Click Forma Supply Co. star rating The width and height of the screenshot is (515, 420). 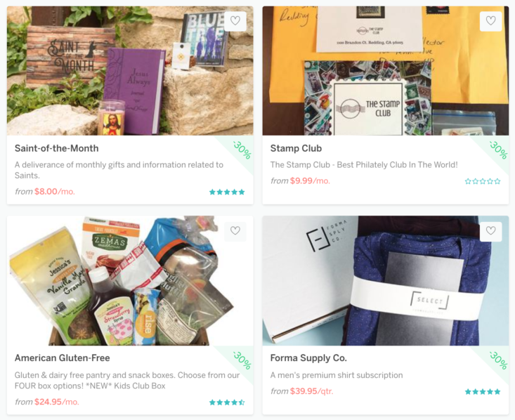[x=483, y=391]
